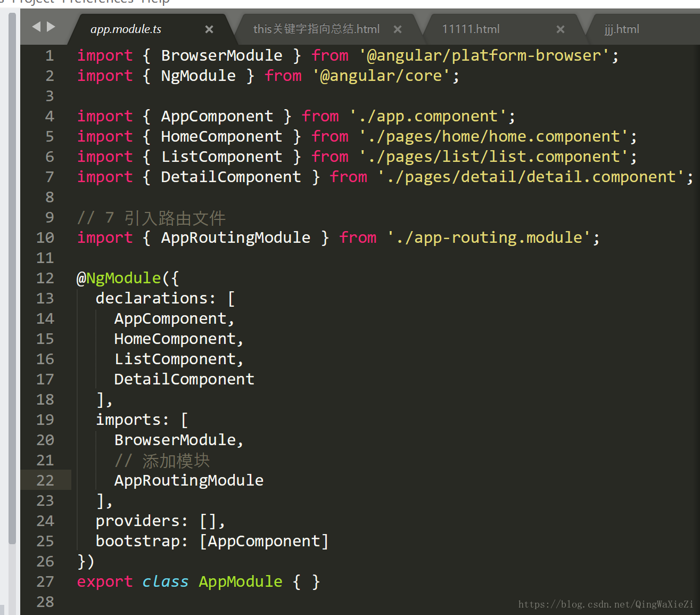The image size is (700, 615).
Task: Click './pages/list/list.component' path
Action: (493, 157)
